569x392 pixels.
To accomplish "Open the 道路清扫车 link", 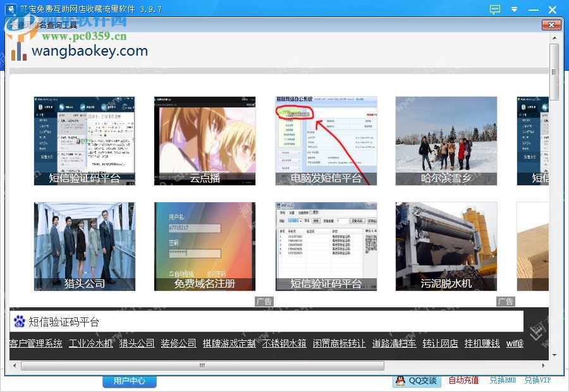I will pyautogui.click(x=394, y=343).
